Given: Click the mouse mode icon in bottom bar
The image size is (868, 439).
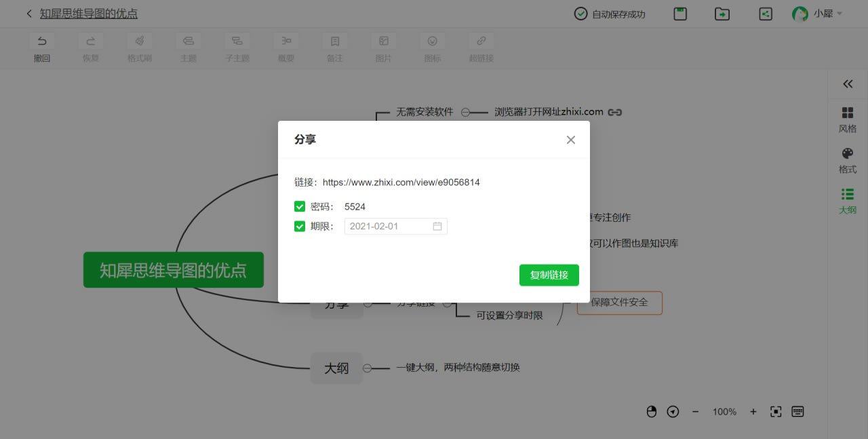Looking at the screenshot, I should 652,411.
